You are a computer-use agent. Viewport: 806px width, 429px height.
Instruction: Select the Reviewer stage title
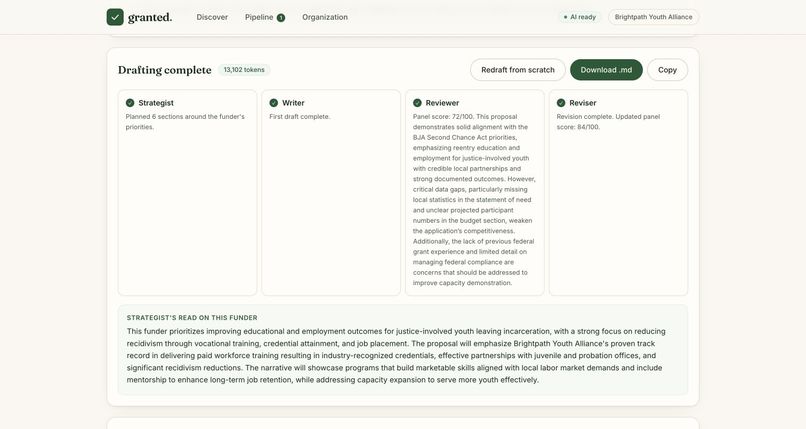pos(442,103)
